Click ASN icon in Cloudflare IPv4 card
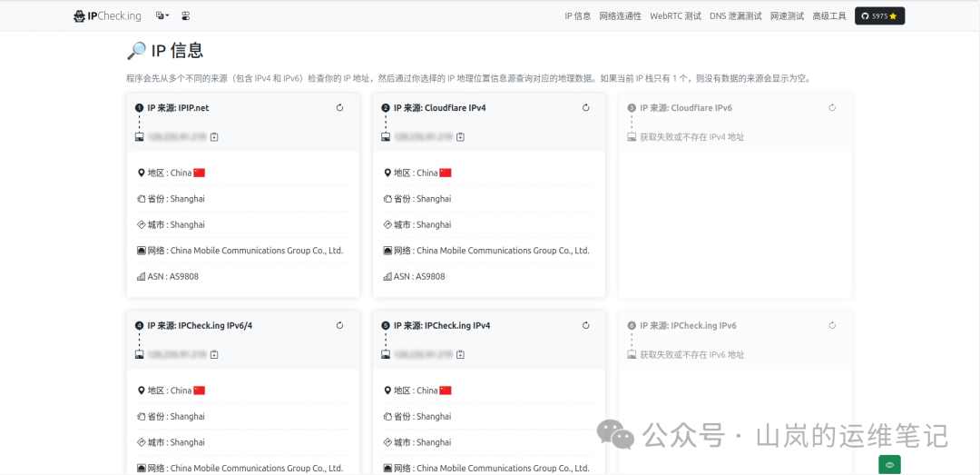The height and width of the screenshot is (475, 980). 387,276
